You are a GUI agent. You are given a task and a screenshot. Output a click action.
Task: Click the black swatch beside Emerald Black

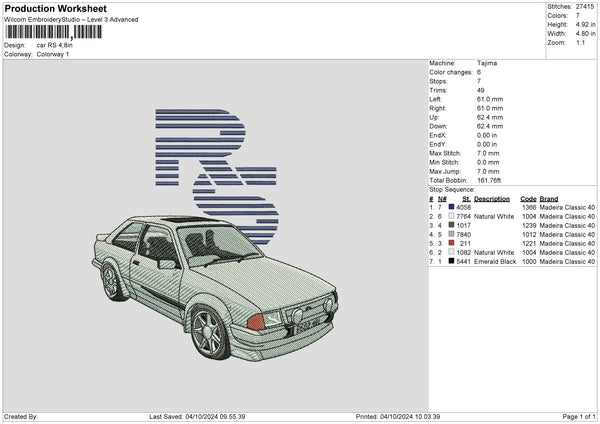(451, 261)
